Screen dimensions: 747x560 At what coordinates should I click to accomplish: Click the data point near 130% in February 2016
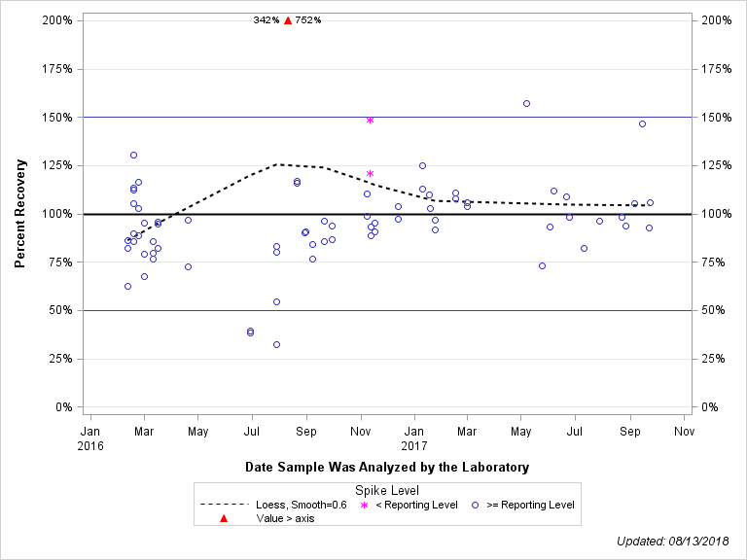(134, 156)
